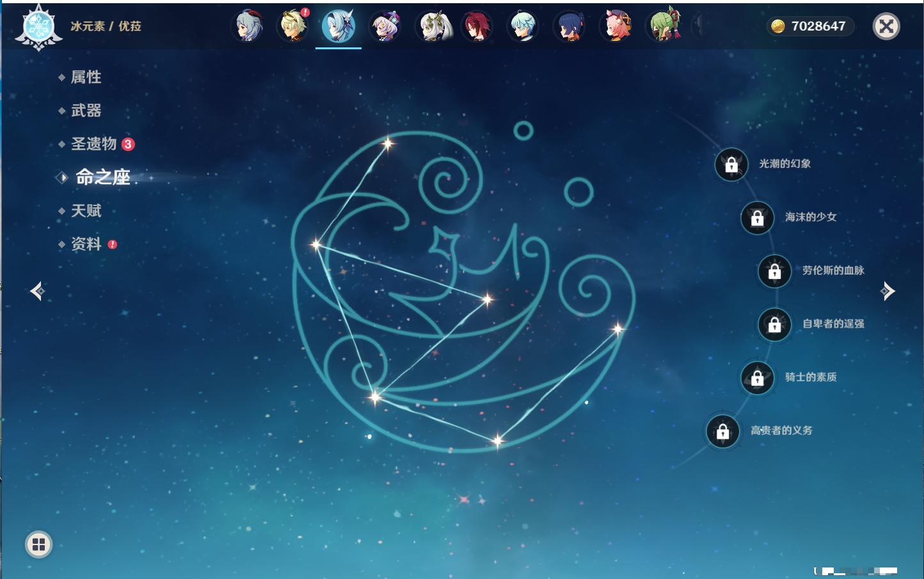Open locked constellation 光潮的幻象
The width and height of the screenshot is (924, 579).
point(731,165)
